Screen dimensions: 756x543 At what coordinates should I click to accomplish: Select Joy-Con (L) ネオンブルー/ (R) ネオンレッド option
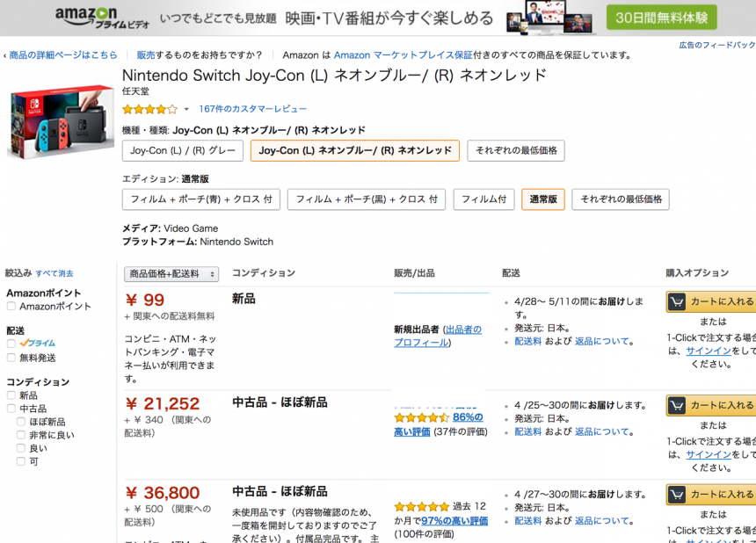pyautogui.click(x=355, y=151)
